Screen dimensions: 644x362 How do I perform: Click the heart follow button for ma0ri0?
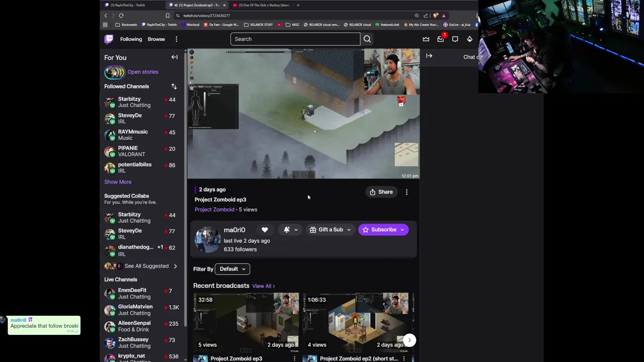pos(265,230)
